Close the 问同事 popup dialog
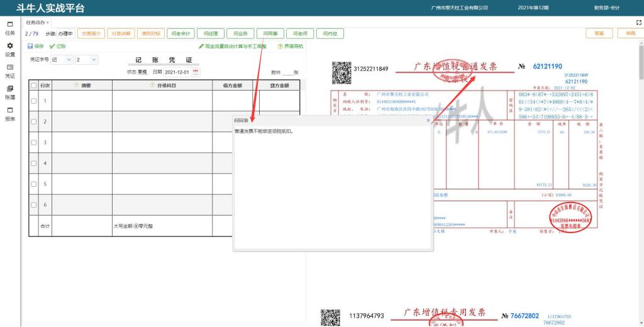Viewport: 644px width, 327px height. (428, 119)
